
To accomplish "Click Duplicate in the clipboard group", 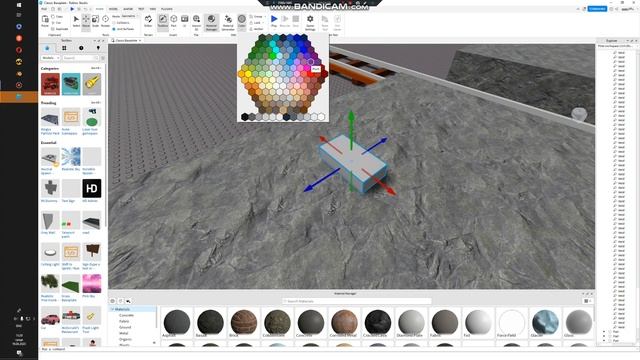I will [60, 29].
